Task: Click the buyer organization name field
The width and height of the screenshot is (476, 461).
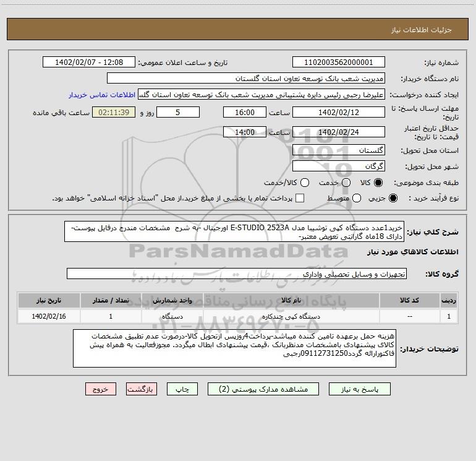Action: coord(246,79)
